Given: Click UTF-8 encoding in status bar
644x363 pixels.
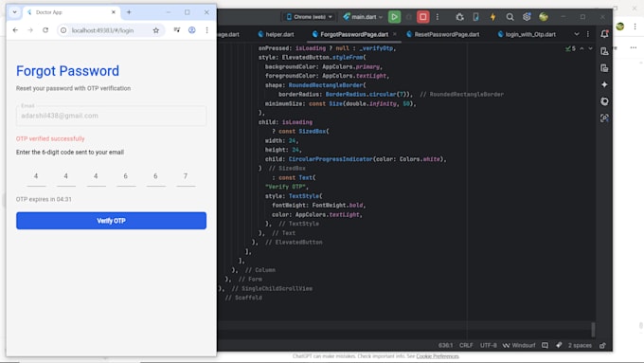Looking at the screenshot, I should pos(489,345).
